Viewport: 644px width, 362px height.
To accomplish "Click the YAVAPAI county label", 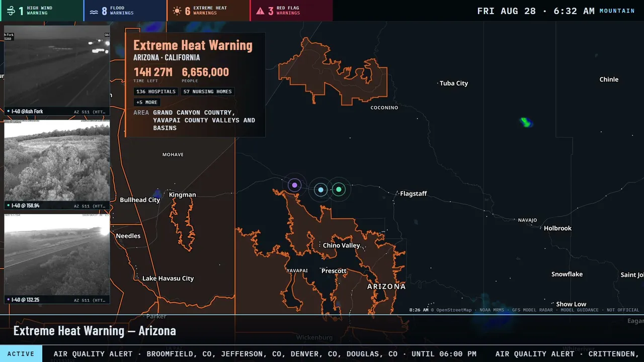I will (x=297, y=270).
